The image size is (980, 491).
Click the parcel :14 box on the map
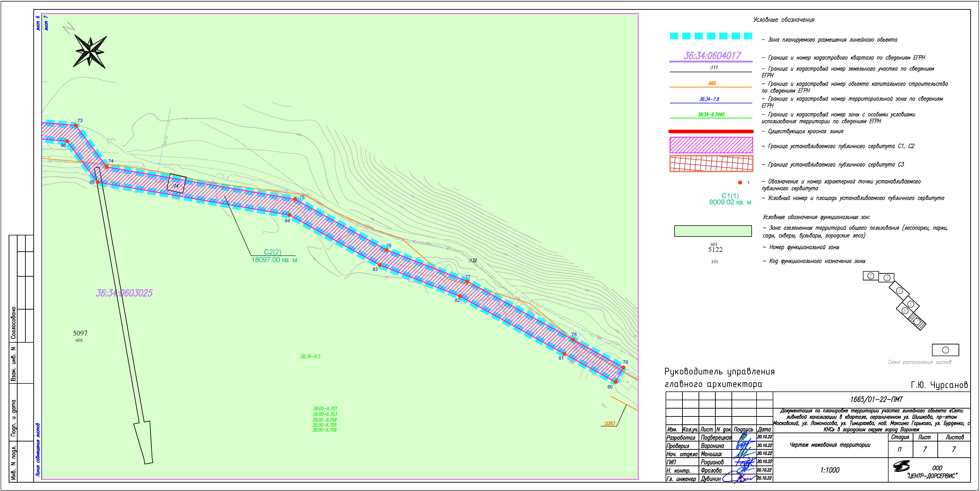(176, 184)
